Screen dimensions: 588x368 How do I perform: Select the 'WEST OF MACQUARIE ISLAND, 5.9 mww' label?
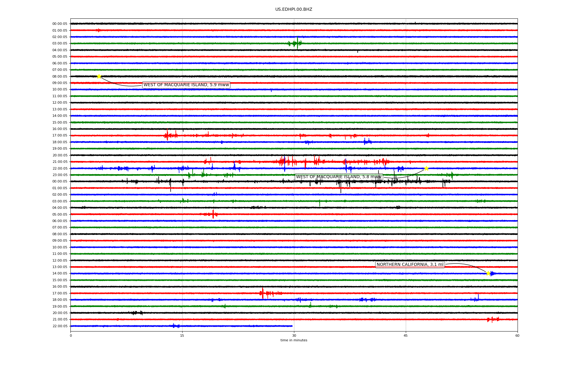[x=186, y=85]
